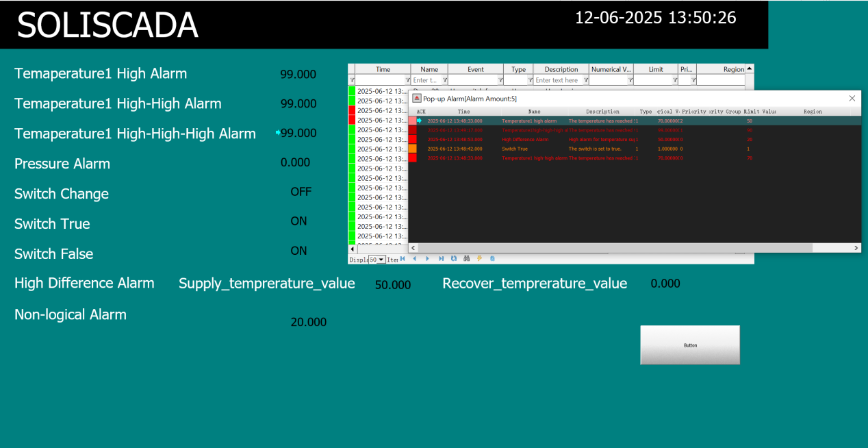
Task: Sort alarm table by Limit column header
Action: pos(656,69)
